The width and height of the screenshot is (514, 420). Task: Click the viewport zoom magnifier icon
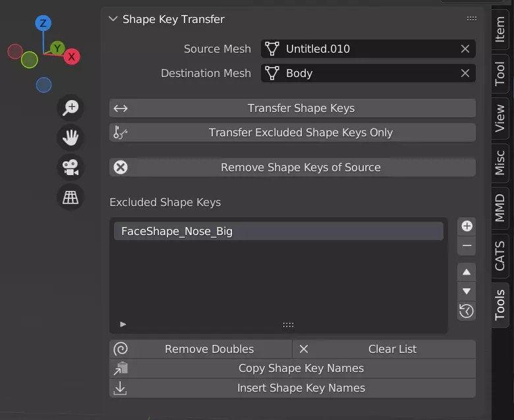[x=71, y=108]
